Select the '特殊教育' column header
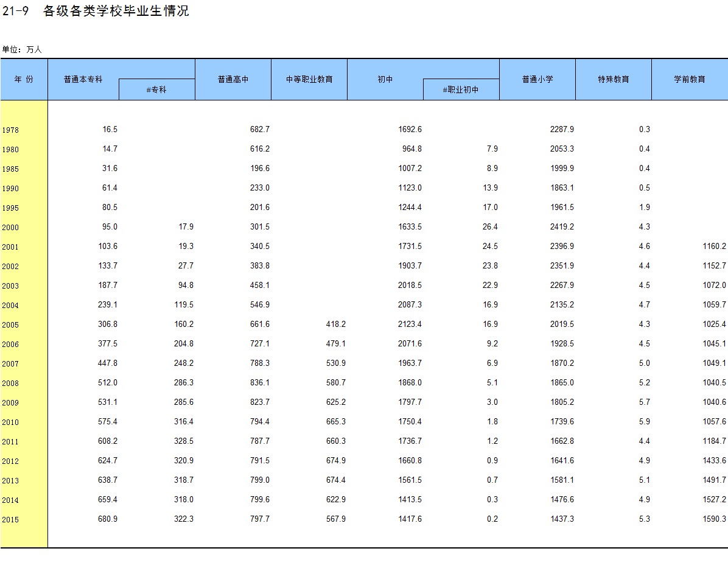 coord(614,79)
